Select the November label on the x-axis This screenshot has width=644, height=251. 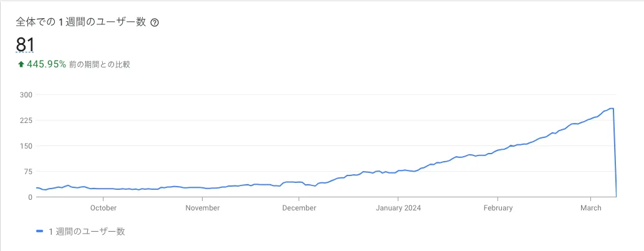(x=203, y=208)
